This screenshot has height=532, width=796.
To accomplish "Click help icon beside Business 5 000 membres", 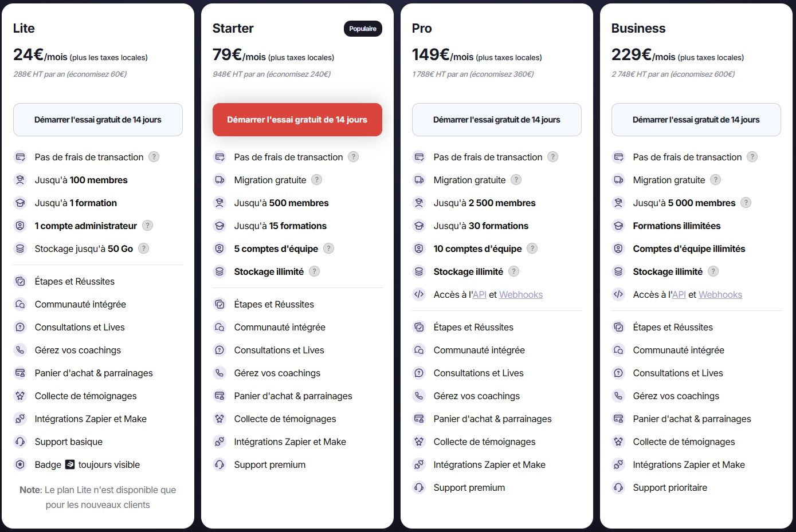I will pos(746,203).
